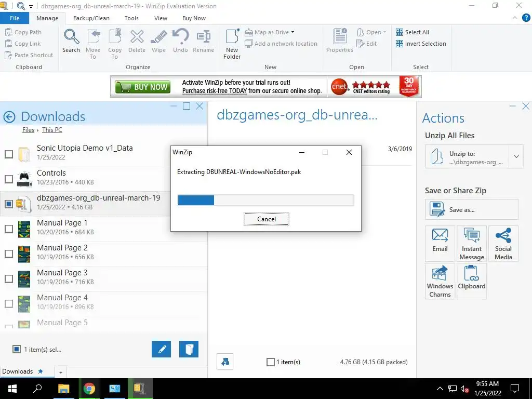This screenshot has width=532, height=399.
Task: Create a New Folder
Action: coord(232,44)
